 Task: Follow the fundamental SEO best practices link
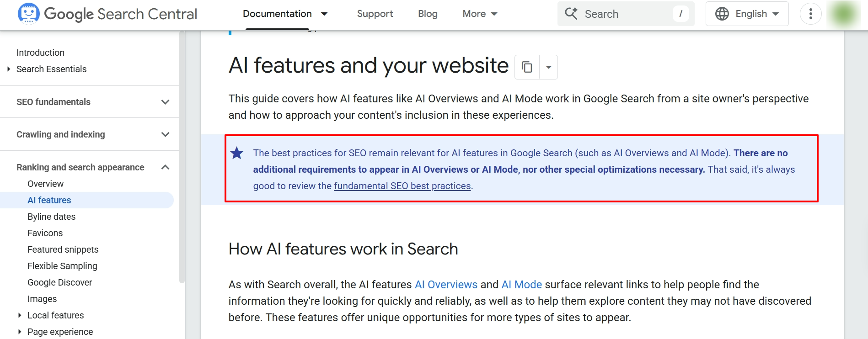[402, 186]
